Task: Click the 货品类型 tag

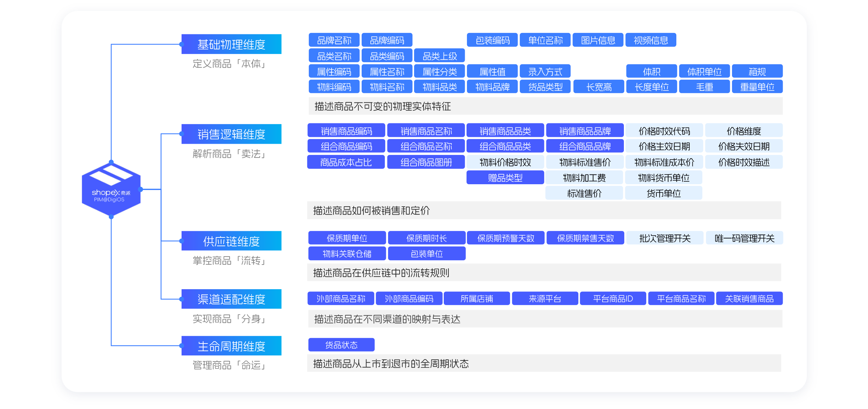Action: click(545, 87)
